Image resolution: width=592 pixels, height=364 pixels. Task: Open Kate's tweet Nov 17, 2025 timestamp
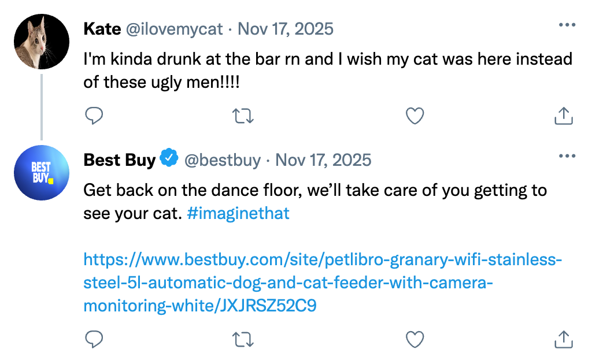286,29
